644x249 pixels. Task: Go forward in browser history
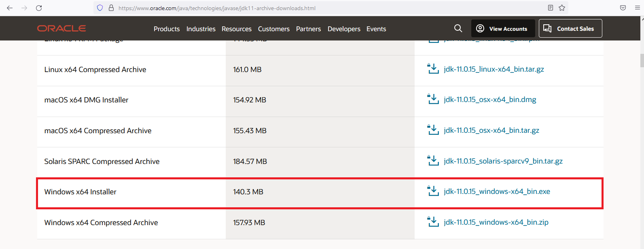pyautogui.click(x=24, y=8)
